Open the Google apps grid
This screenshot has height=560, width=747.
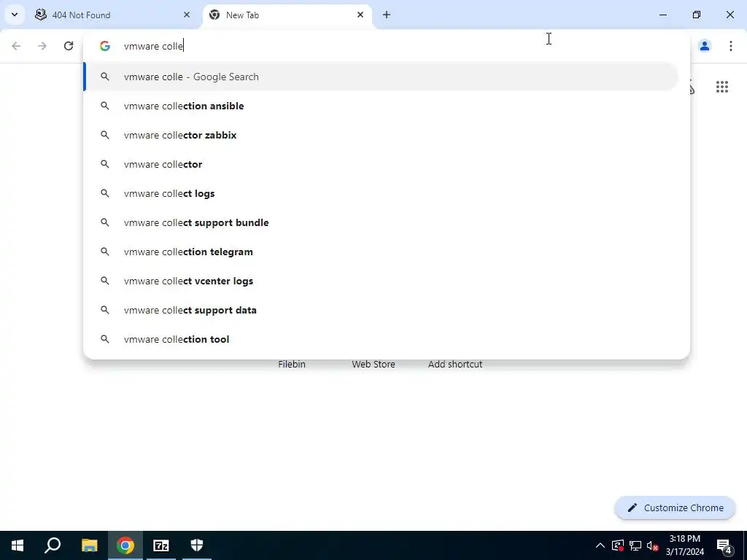point(721,87)
